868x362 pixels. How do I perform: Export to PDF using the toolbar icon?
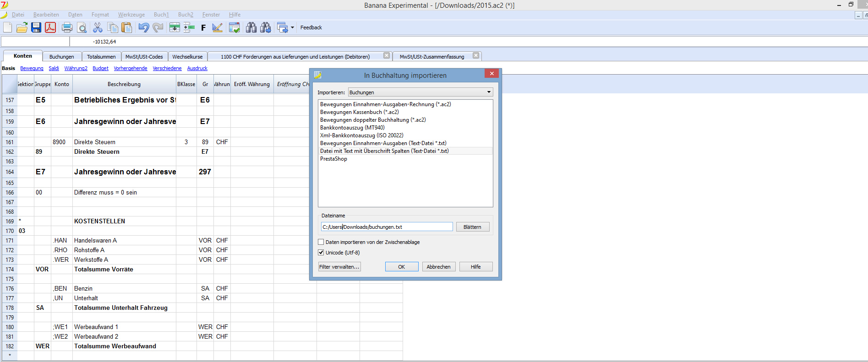pos(50,28)
